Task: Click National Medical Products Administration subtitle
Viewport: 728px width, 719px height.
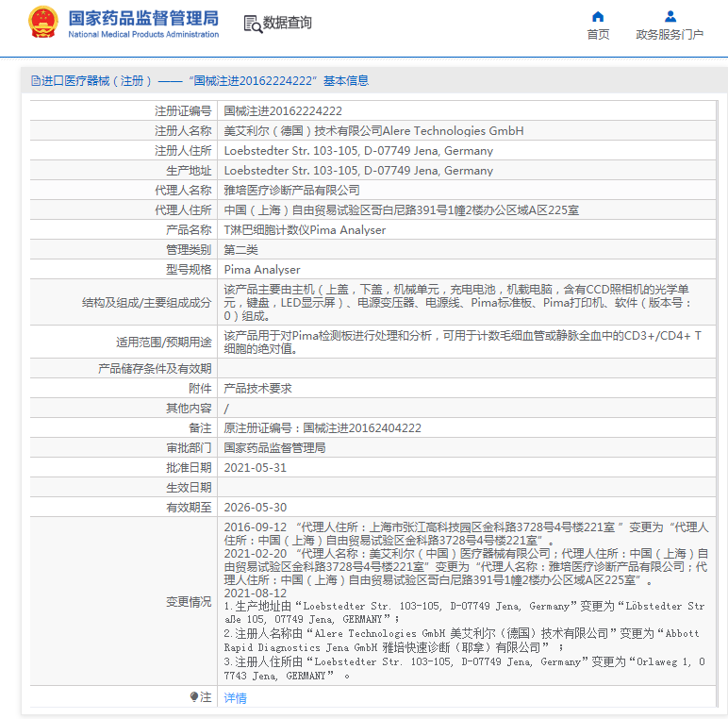Action: tap(143, 34)
